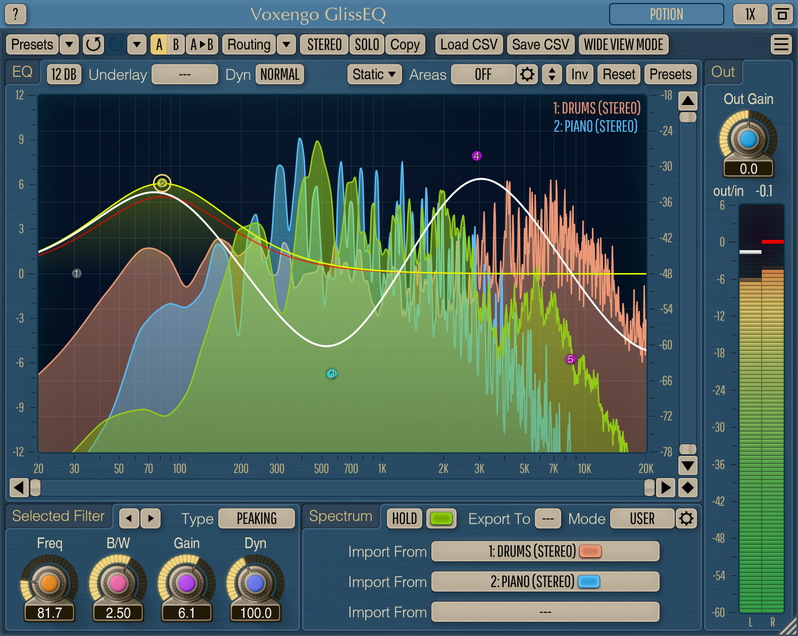Click the A▸B copy button
Screen dimensions: 798x636
202,45
